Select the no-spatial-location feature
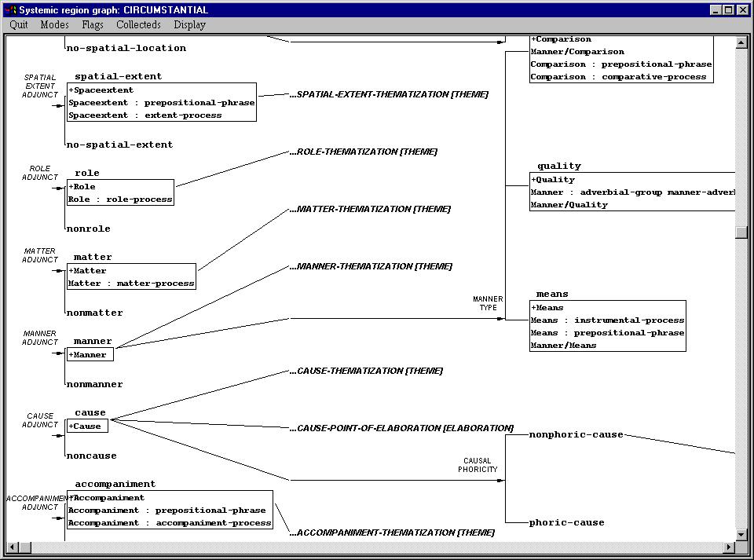754x560 pixels. click(x=126, y=48)
